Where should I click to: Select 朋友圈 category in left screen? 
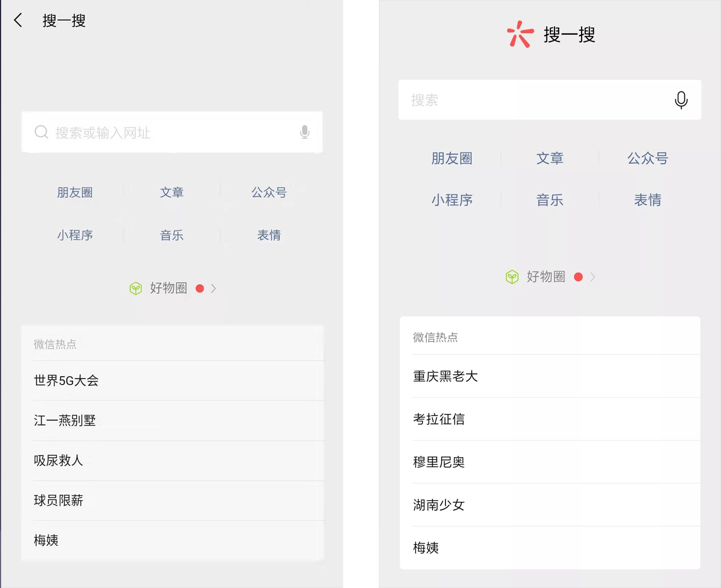tap(75, 192)
